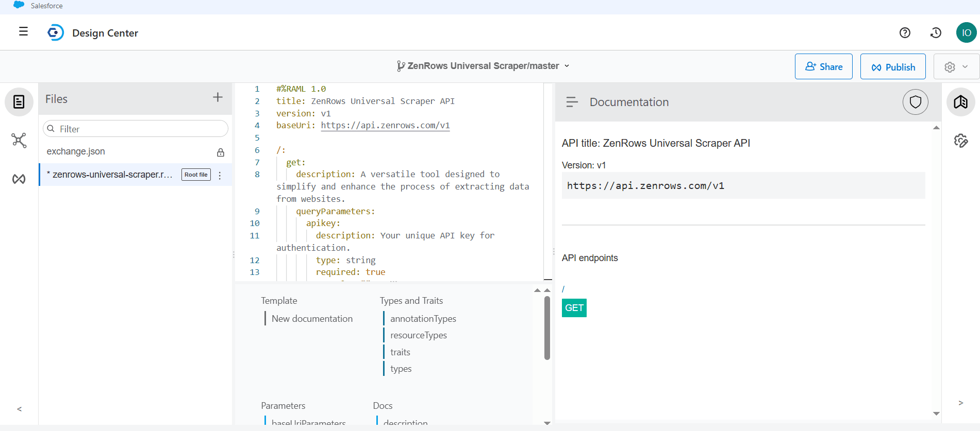The width and height of the screenshot is (980, 431).
Task: Open the dependencies graph icon in sidebar
Action: click(x=19, y=140)
